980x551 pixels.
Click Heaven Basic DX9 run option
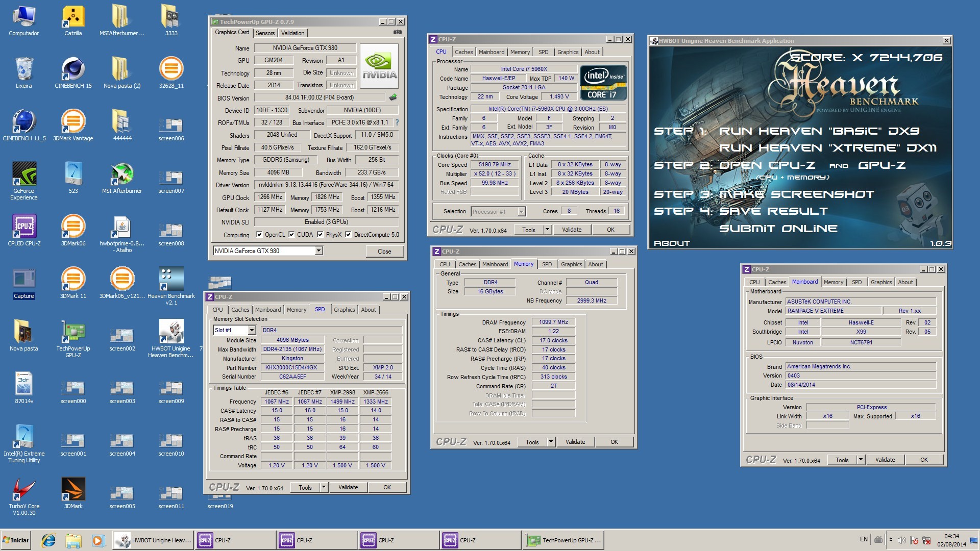click(819, 131)
